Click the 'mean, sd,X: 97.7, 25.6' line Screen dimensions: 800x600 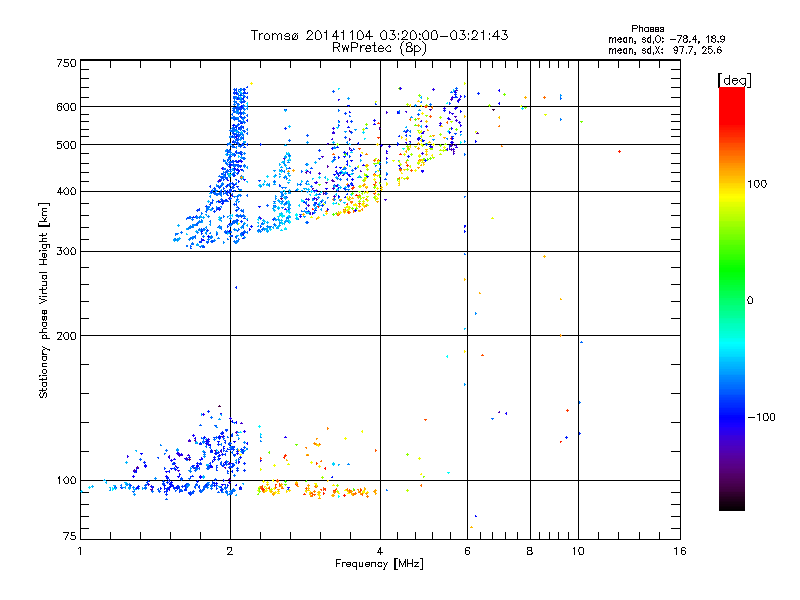click(665, 50)
